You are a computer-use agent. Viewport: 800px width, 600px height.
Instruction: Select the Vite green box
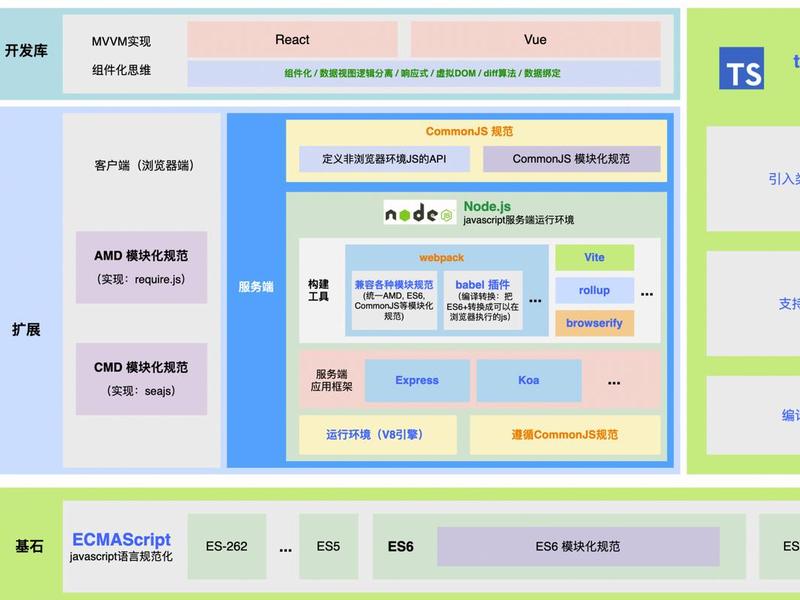[x=594, y=257]
